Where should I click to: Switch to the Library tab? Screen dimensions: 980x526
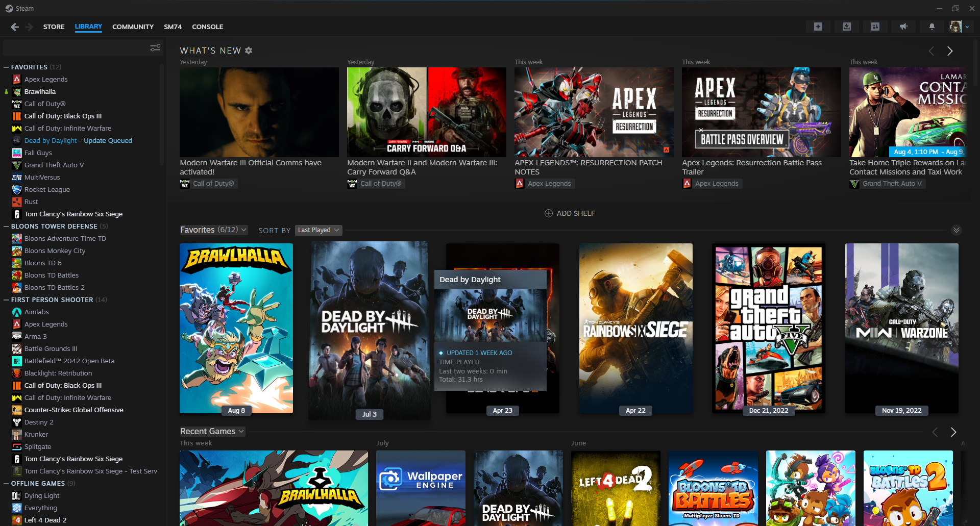point(88,27)
